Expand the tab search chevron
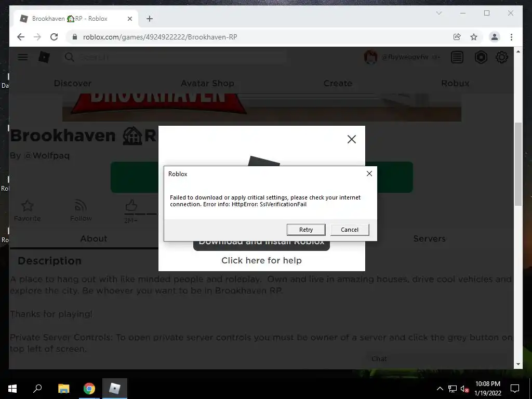Image resolution: width=532 pixels, height=399 pixels. (438, 13)
